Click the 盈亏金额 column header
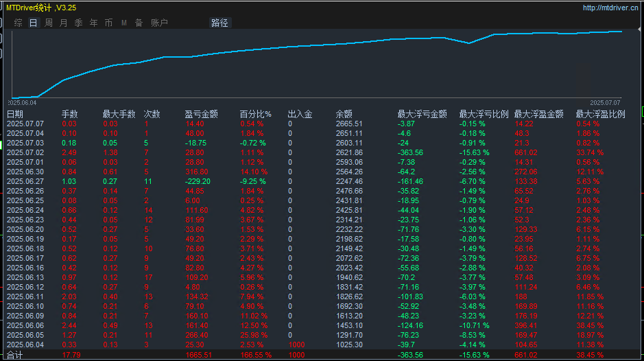This screenshot has height=361, width=644. [201, 114]
